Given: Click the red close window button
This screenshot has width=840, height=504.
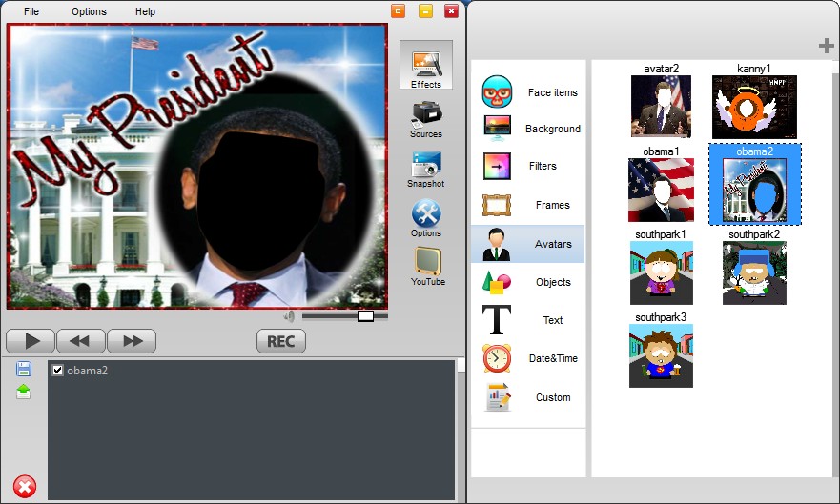Looking at the screenshot, I should click(x=452, y=10).
